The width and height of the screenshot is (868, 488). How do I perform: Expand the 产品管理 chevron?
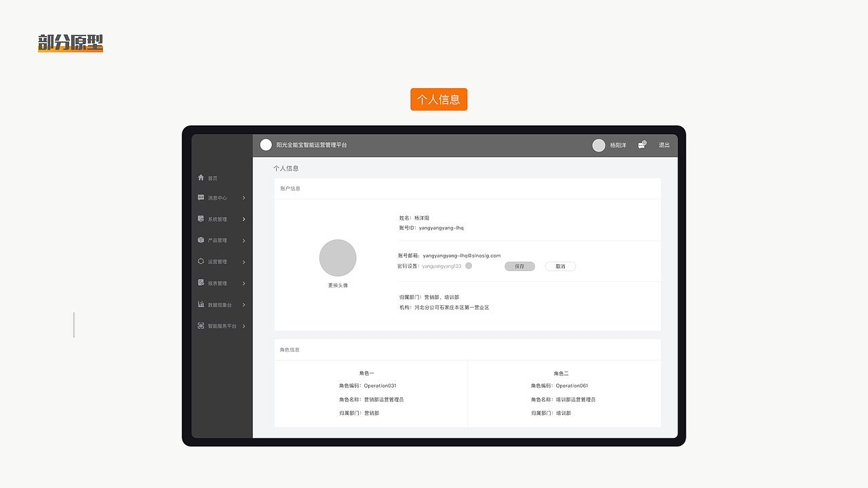(244, 241)
